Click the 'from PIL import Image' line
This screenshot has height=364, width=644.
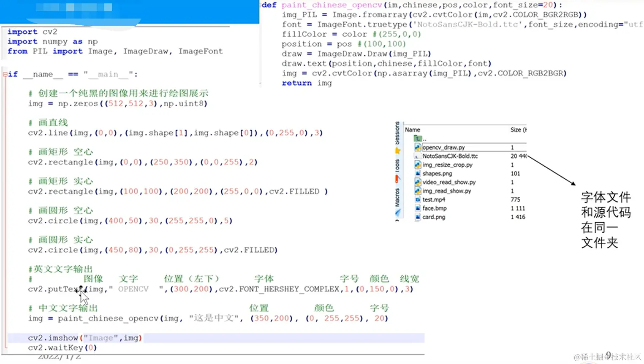pos(115,51)
